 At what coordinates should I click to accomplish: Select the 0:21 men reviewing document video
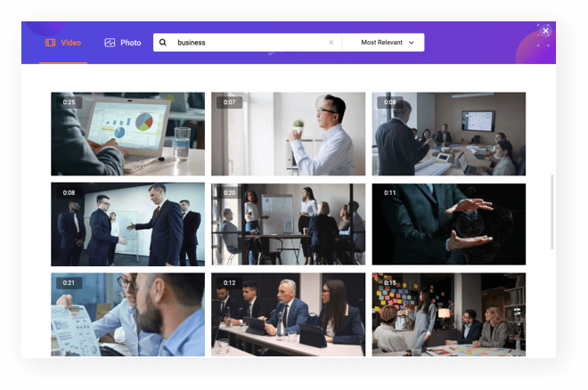[128, 314]
